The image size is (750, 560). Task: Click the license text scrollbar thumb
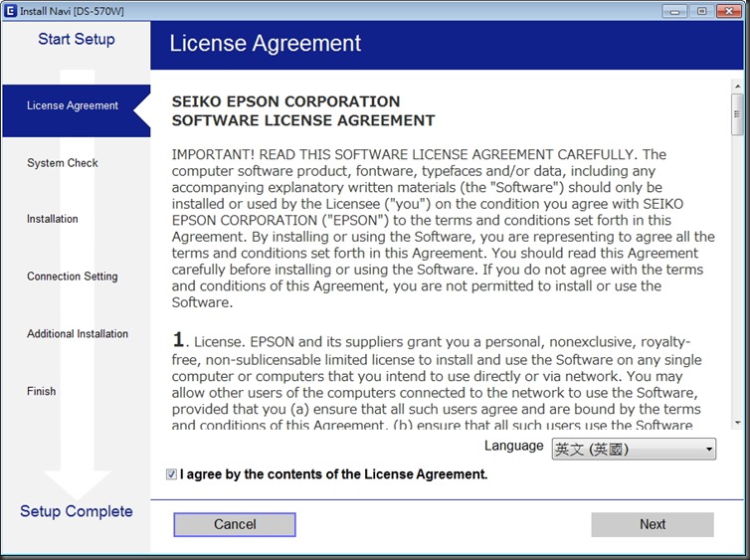coord(737,114)
